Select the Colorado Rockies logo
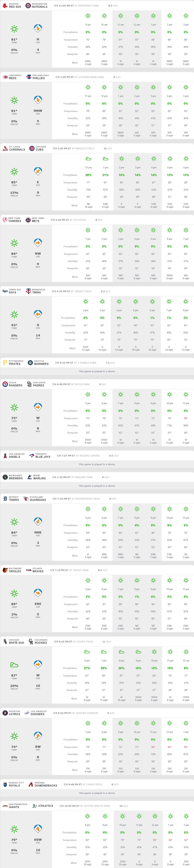This screenshot has height=868, width=194. (x=31, y=642)
